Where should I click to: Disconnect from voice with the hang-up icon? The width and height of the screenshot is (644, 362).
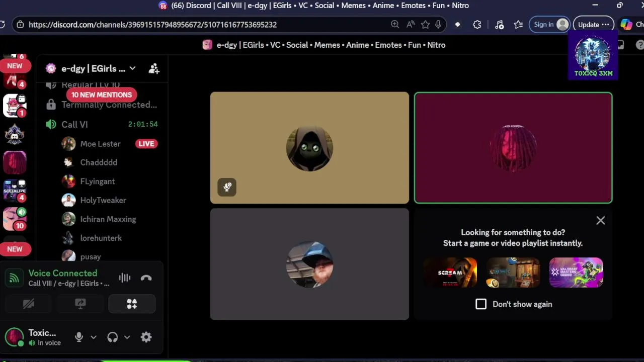[146, 278]
